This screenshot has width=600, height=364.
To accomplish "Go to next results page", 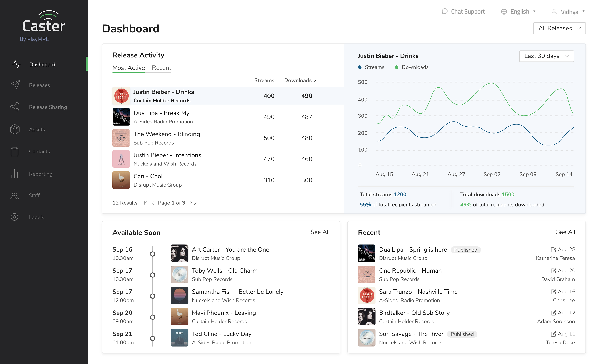I will 190,203.
